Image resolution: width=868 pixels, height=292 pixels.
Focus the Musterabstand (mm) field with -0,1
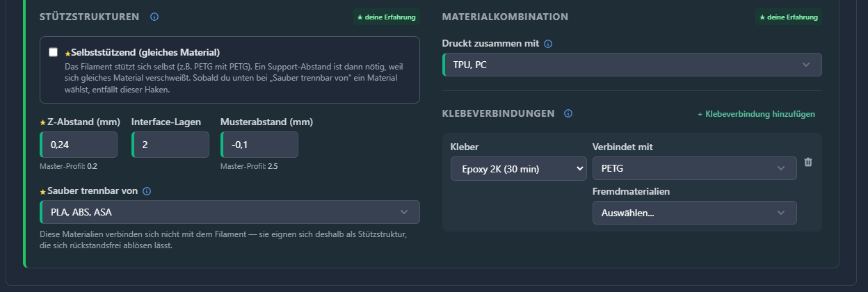[x=259, y=145]
